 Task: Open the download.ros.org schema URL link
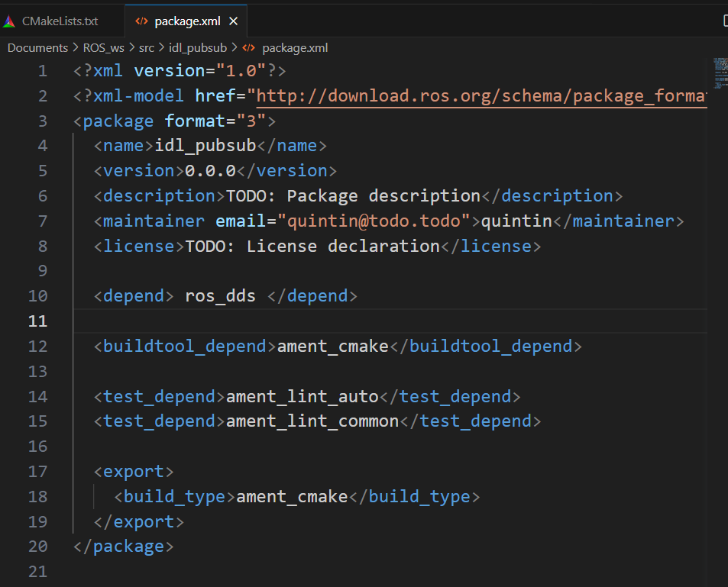[481, 96]
